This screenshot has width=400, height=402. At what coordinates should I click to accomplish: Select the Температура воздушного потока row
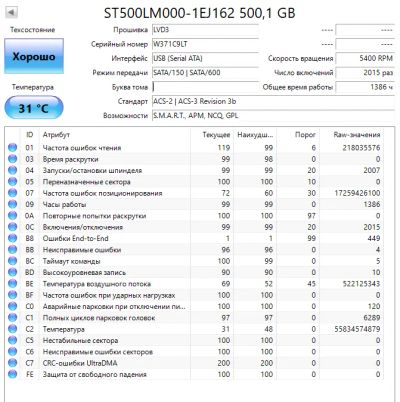pos(195,284)
